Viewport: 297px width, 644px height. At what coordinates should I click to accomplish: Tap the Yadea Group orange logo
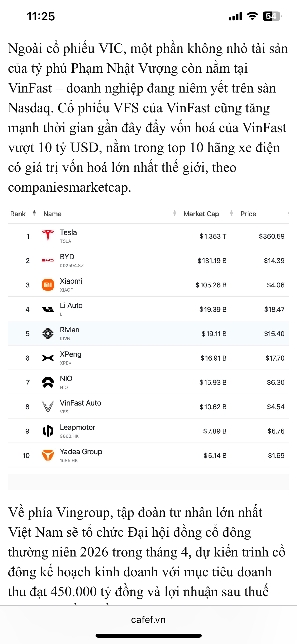click(48, 455)
